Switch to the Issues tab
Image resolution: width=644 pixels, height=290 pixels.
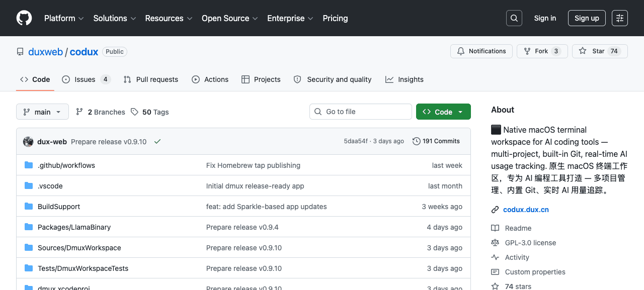(x=86, y=79)
